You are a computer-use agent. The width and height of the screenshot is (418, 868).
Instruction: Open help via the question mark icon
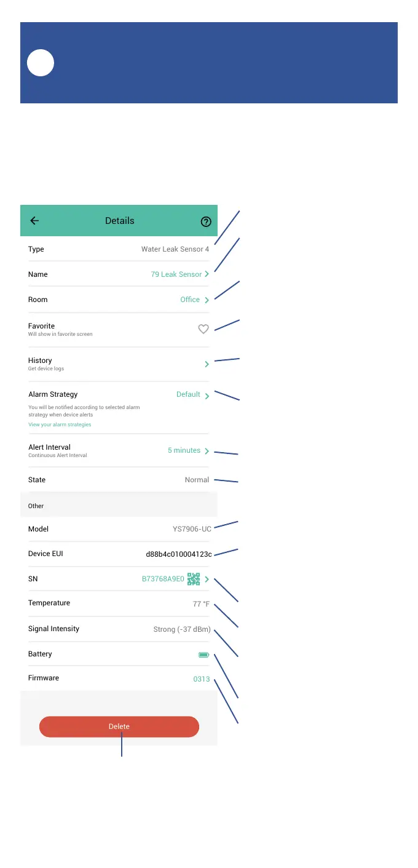(x=206, y=222)
